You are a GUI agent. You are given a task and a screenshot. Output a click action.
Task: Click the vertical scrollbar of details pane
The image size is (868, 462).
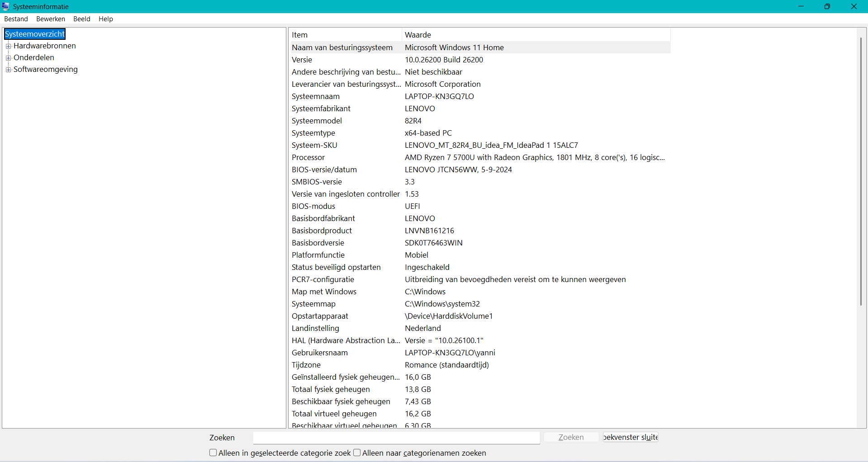pos(861,171)
